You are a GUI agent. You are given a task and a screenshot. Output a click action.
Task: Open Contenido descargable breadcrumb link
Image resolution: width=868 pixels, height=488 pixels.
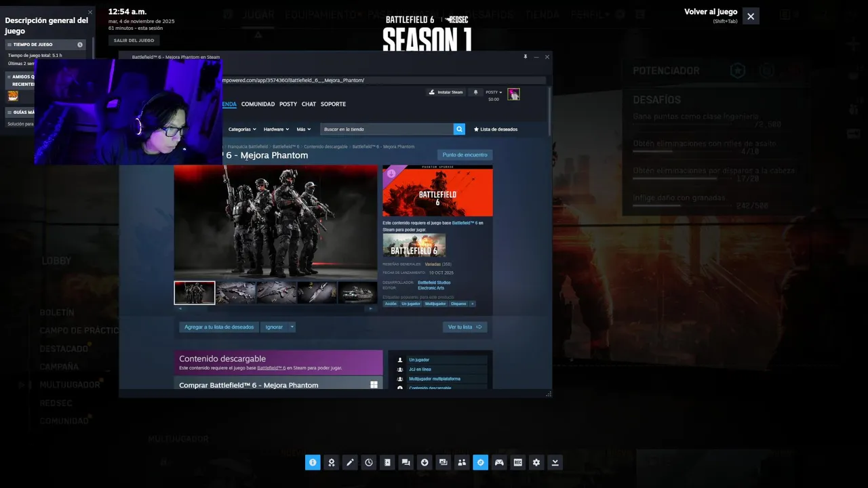click(x=325, y=146)
